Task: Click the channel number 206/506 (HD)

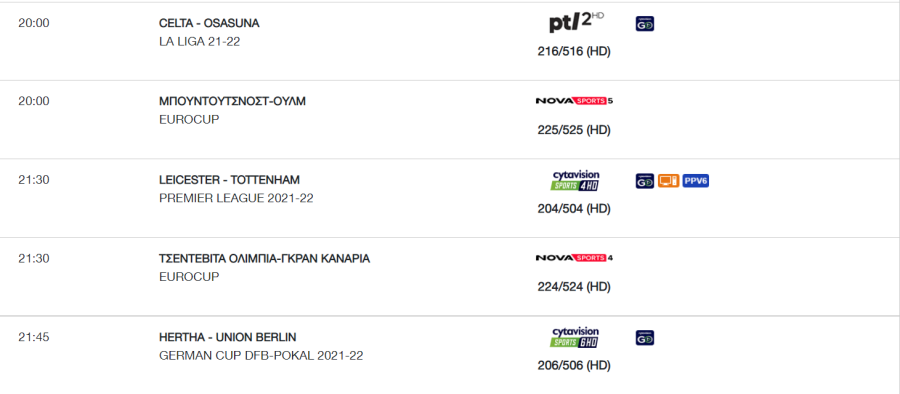Action: coord(574,365)
